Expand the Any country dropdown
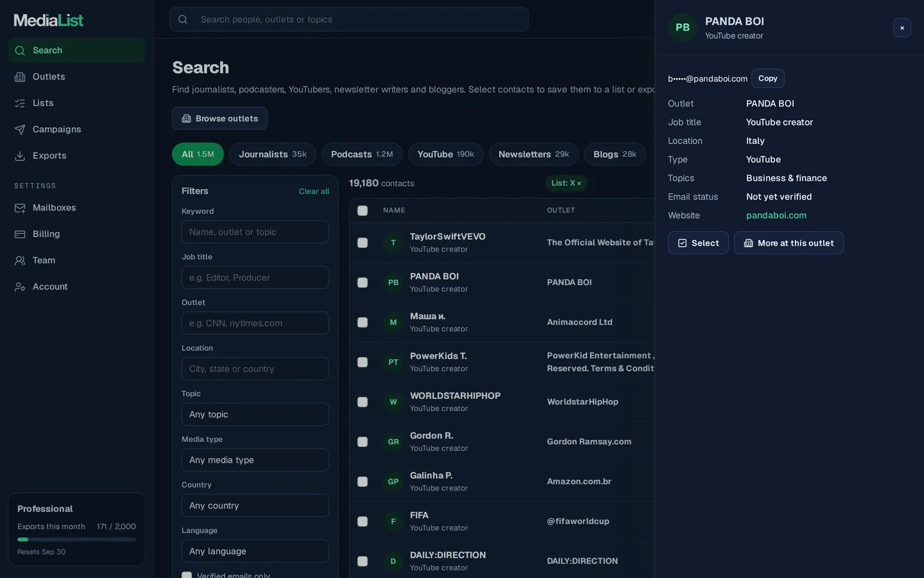The image size is (924, 578). (255, 505)
